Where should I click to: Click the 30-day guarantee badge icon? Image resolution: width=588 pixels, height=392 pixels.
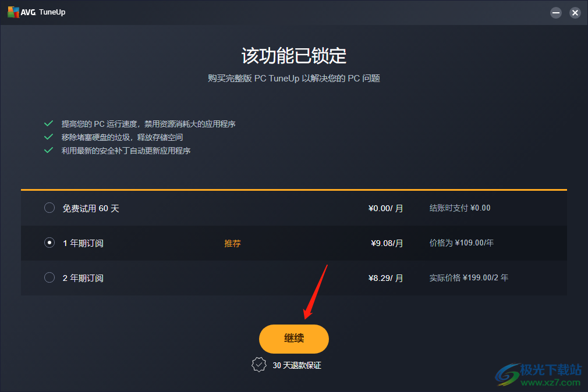(x=258, y=364)
